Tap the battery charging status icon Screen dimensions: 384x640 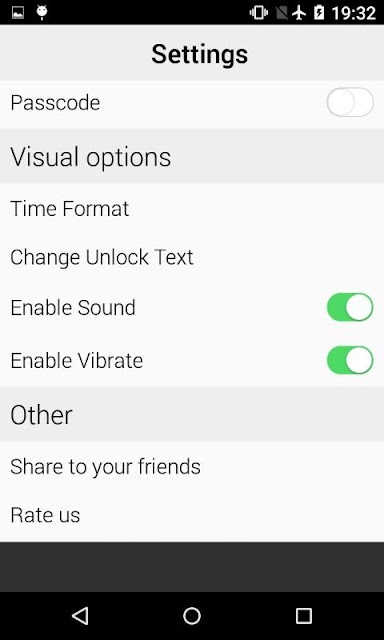click(x=319, y=13)
